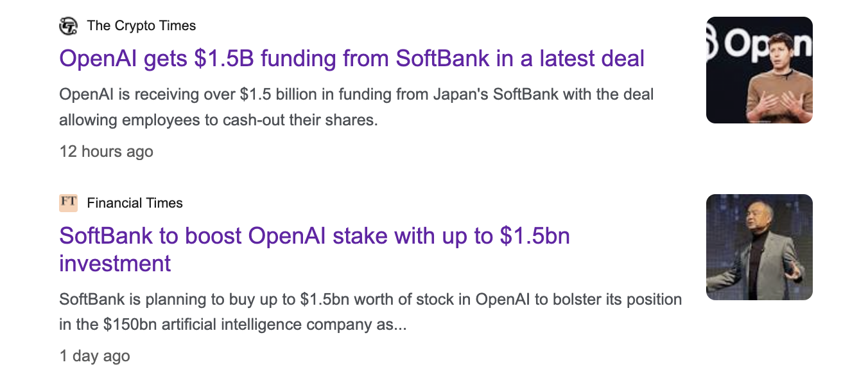868x369 pixels.
Task: Open the OpenAI article thumbnail image
Action: [759, 70]
